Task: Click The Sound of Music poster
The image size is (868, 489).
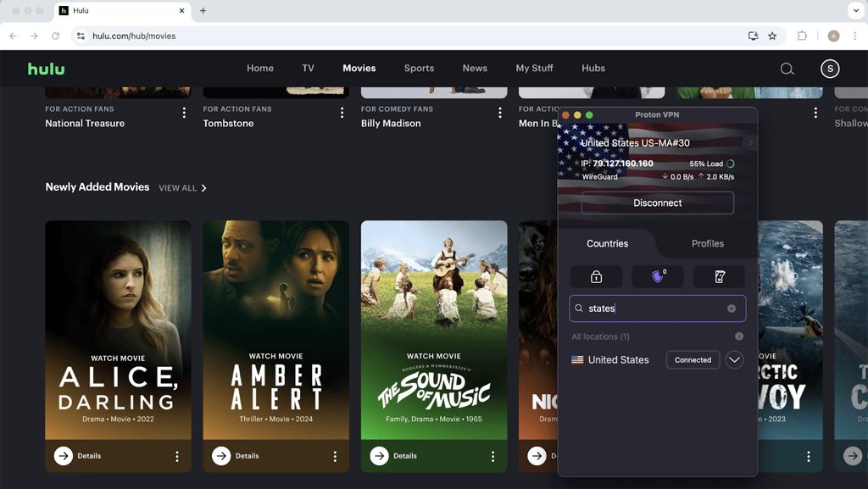Action: coord(434,330)
